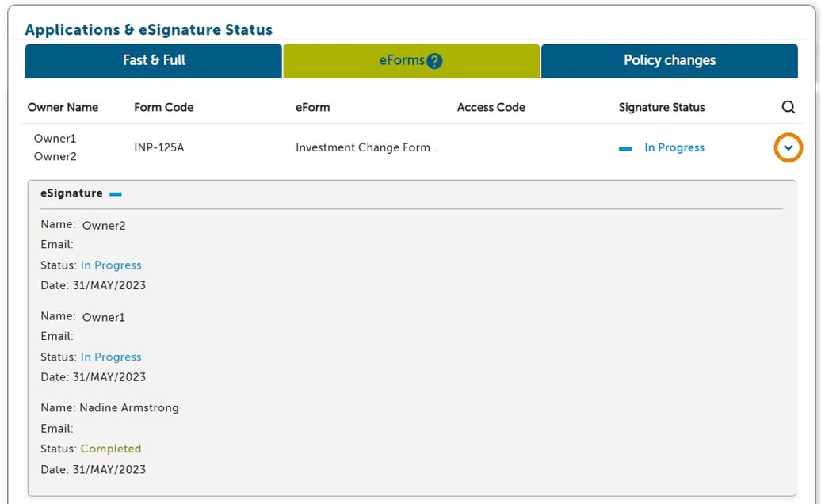Image resolution: width=821 pixels, height=504 pixels.
Task: Click the Access Code column header
Action: point(491,107)
